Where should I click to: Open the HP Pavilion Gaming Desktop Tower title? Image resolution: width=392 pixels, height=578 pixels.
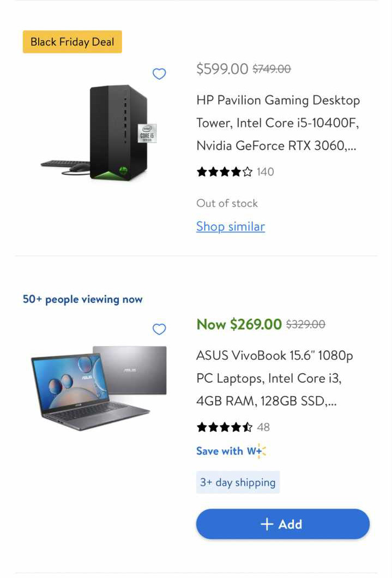pyautogui.click(x=278, y=123)
